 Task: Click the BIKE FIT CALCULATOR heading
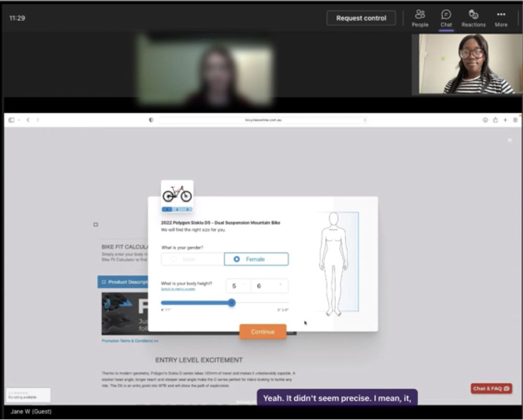tap(125, 247)
